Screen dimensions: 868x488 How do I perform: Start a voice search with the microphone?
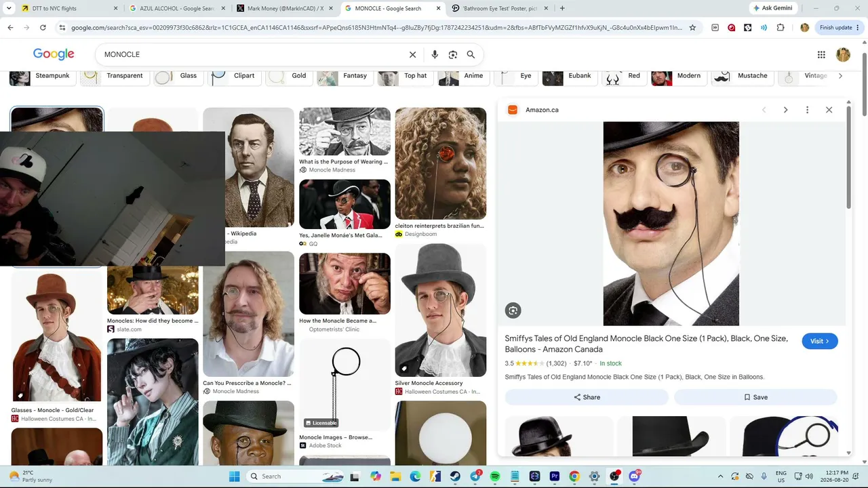[x=435, y=54]
